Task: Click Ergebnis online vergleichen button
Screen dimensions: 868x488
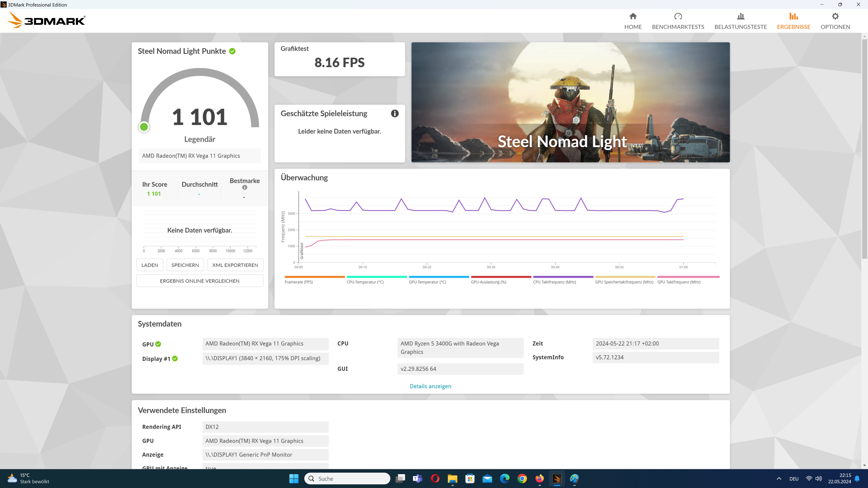Action: click(199, 281)
